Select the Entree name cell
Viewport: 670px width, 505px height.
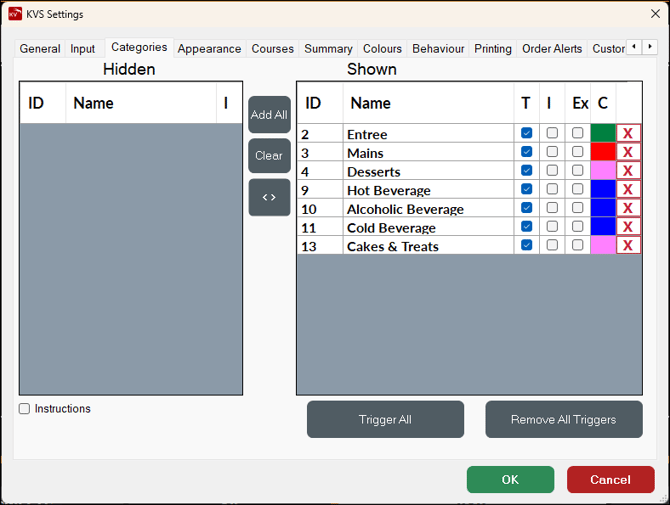[x=428, y=134]
